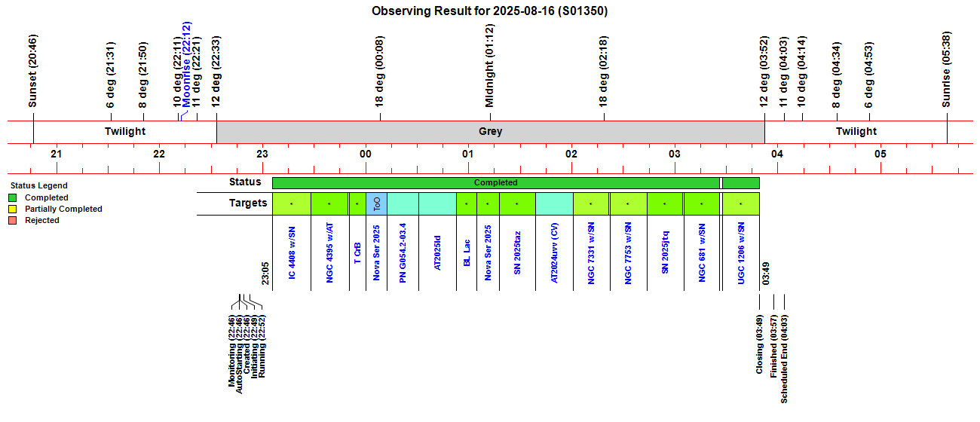The height and width of the screenshot is (422, 980).
Task: Open the AT2024uvv (CV) target
Action: point(555,252)
